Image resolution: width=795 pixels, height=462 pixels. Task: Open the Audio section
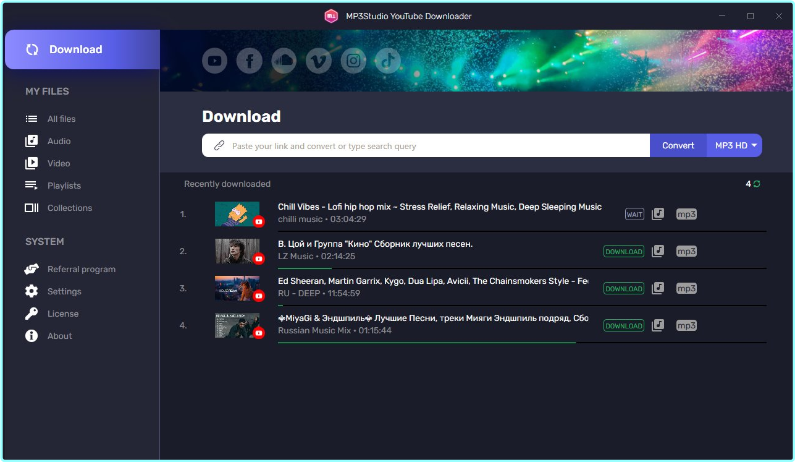[x=59, y=141]
